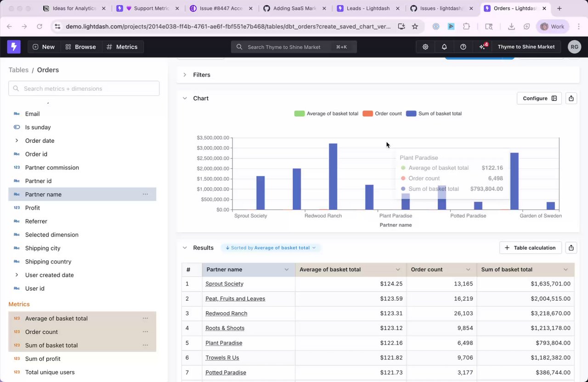Click Sprout Society in the results table
This screenshot has width=588, height=382.
pos(225,284)
